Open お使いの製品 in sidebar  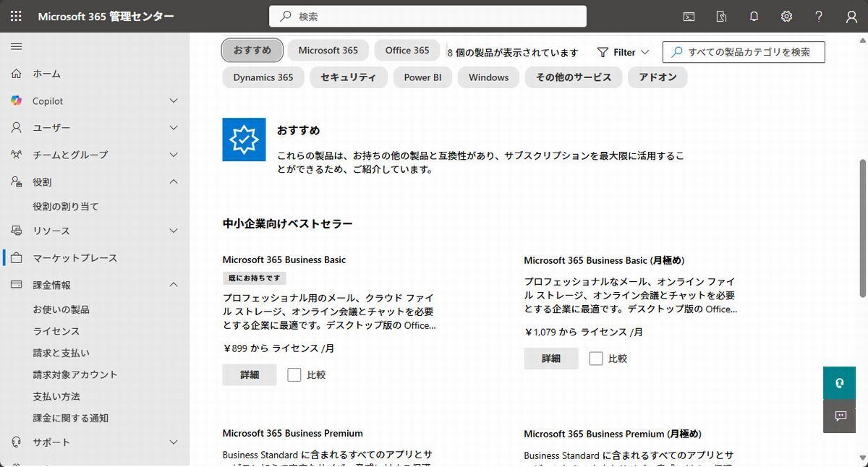[61, 309]
